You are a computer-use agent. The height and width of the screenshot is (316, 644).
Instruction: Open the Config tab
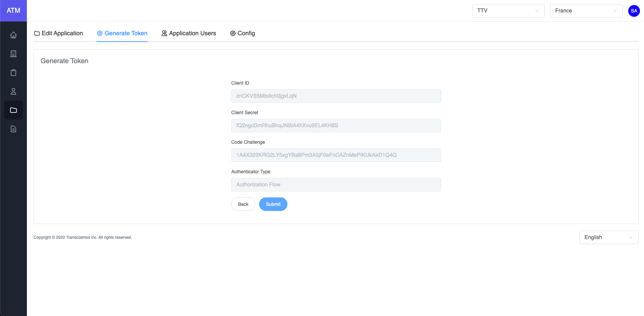[x=242, y=33]
